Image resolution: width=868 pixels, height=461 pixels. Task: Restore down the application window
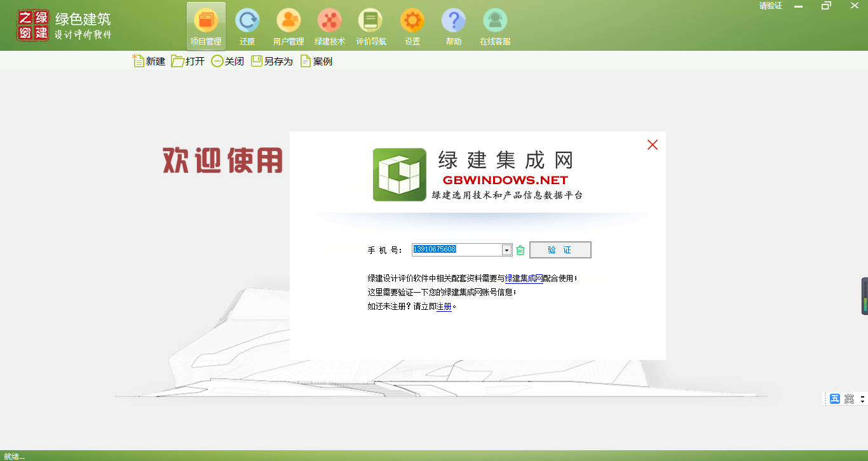(826, 6)
